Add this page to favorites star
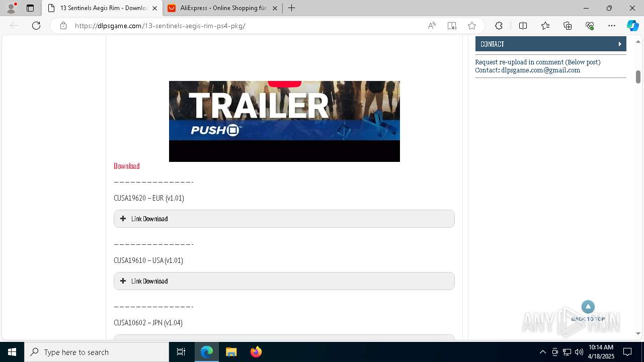Viewport: 644px width, 362px height. 472,26
